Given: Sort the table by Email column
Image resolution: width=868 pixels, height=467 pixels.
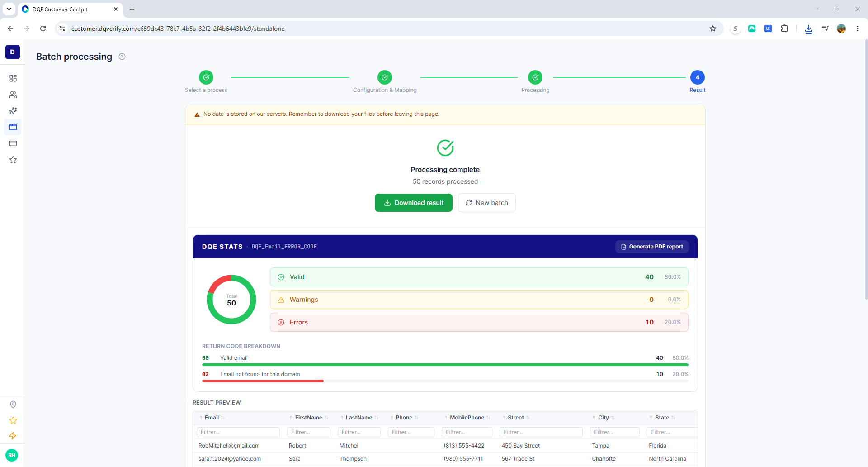Looking at the screenshot, I should [223, 418].
